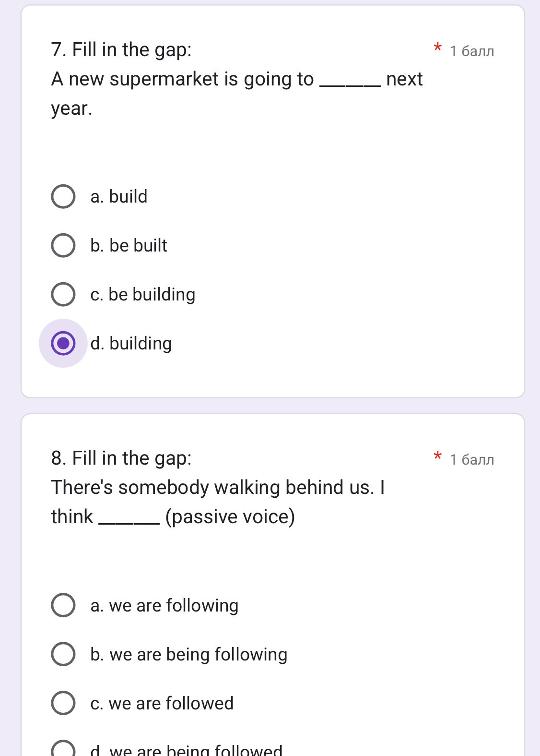The width and height of the screenshot is (540, 756).
Task: Click the "1 балл" label of question 7
Action: [x=472, y=51]
